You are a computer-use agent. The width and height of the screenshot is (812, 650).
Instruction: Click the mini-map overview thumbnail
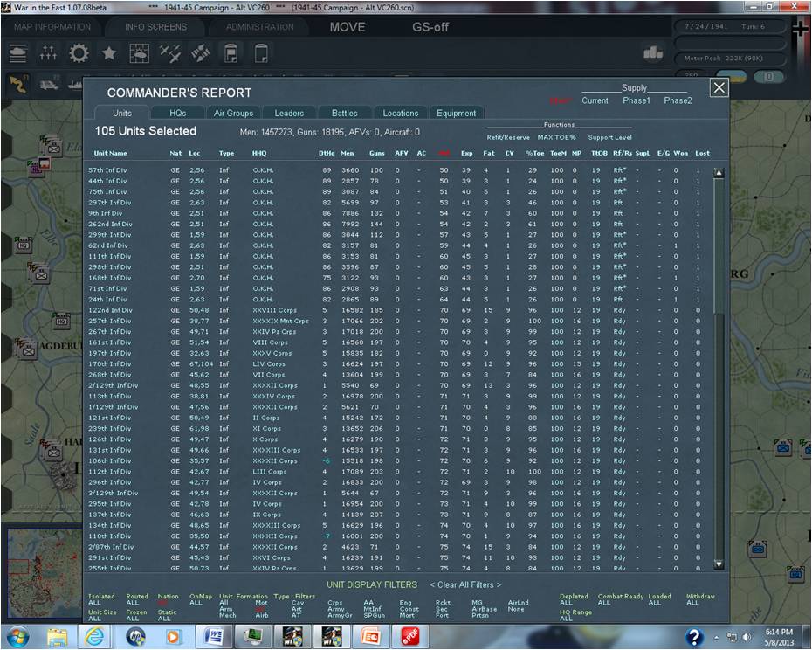point(45,574)
